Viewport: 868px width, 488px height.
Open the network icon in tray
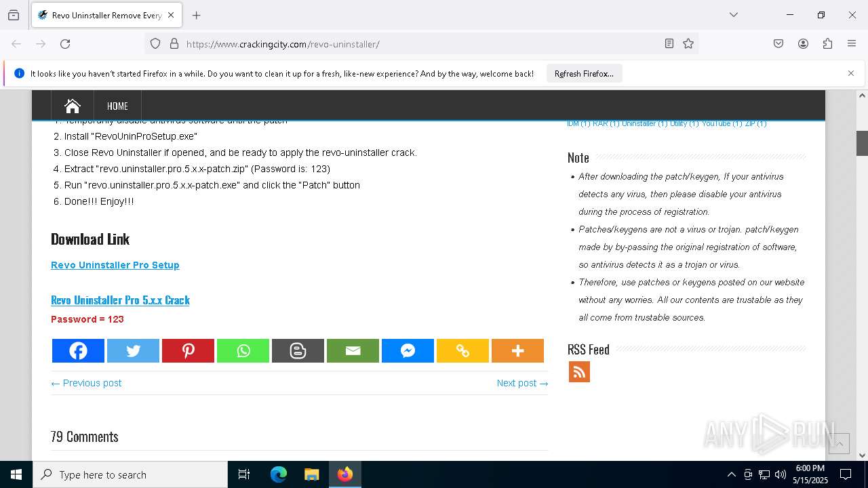tap(764, 474)
